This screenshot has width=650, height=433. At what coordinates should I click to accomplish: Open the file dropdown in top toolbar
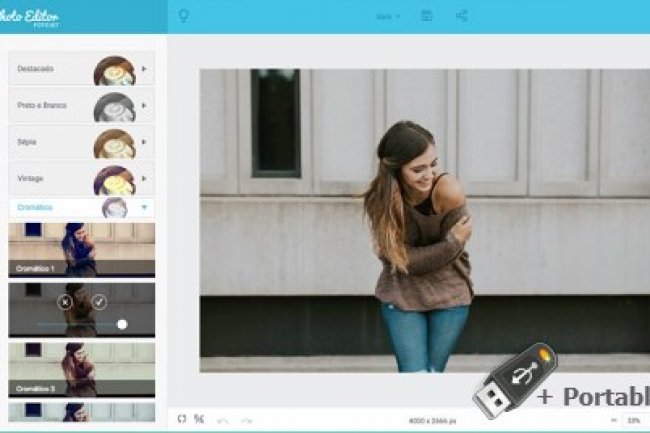pos(388,16)
